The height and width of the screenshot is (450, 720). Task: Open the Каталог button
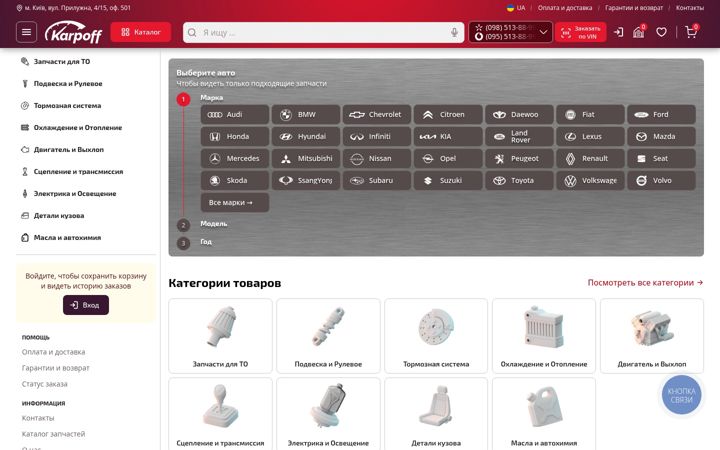(141, 32)
